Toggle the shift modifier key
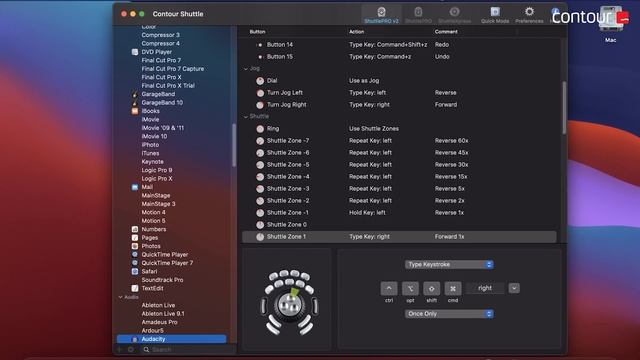Viewport: 640px width, 360px height. 431,288
